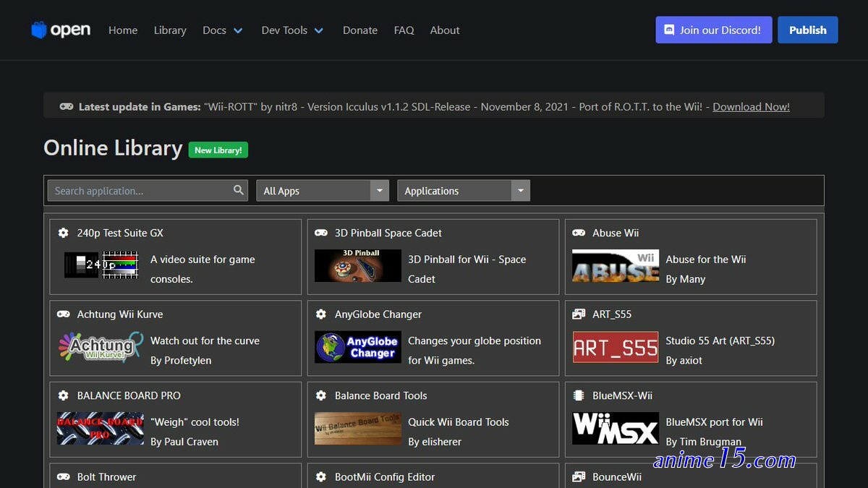Click the 'By elisherer' author text

[435, 442]
